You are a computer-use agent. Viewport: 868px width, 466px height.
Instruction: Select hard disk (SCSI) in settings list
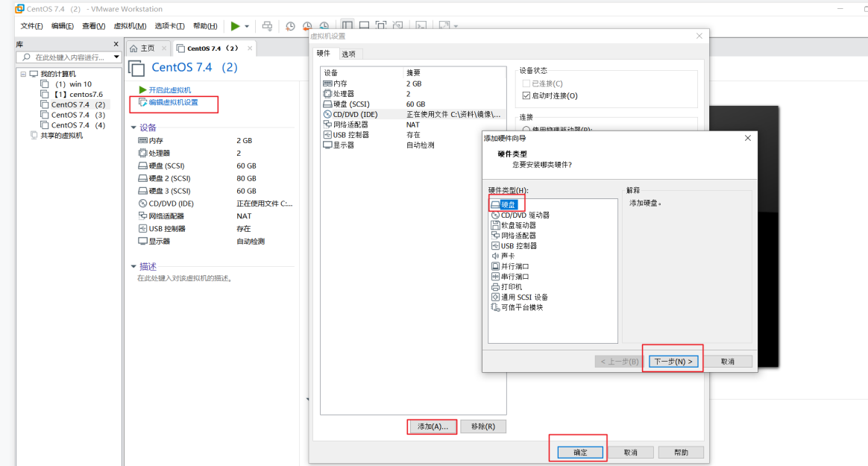413,104
